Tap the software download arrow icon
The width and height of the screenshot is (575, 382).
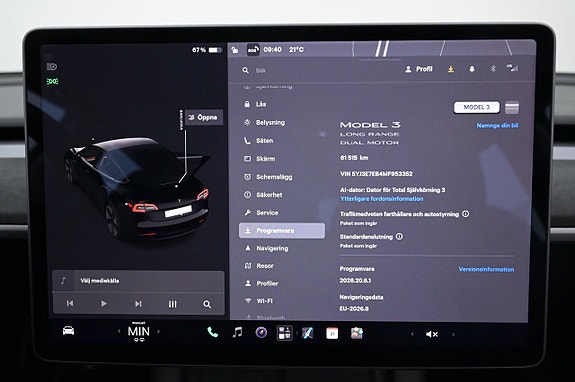(x=451, y=69)
